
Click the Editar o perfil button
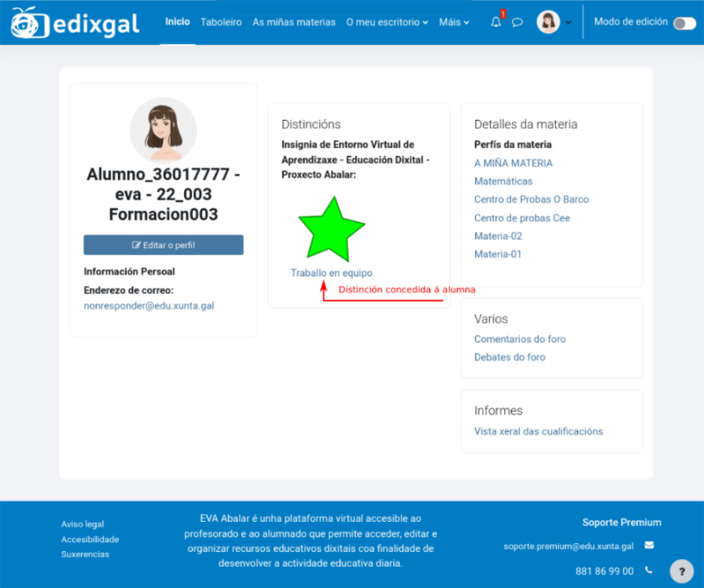tap(164, 245)
